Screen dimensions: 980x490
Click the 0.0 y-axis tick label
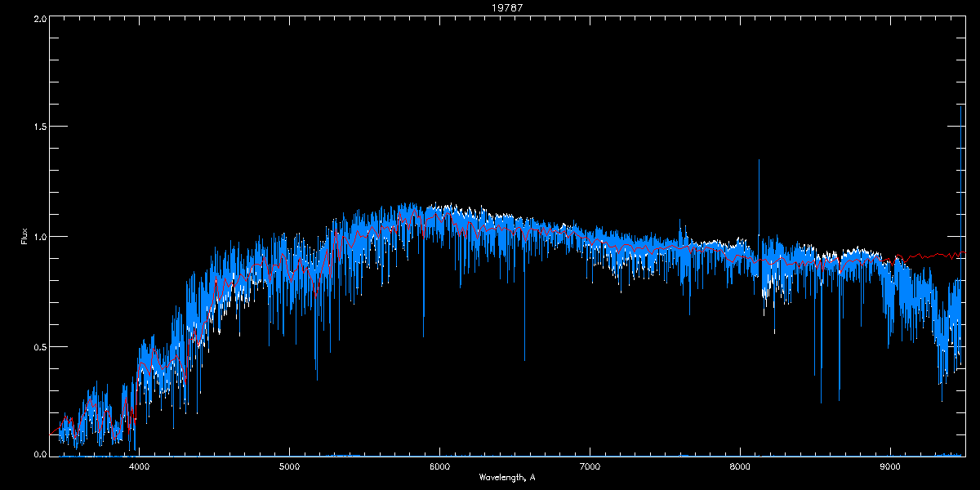[x=38, y=453]
